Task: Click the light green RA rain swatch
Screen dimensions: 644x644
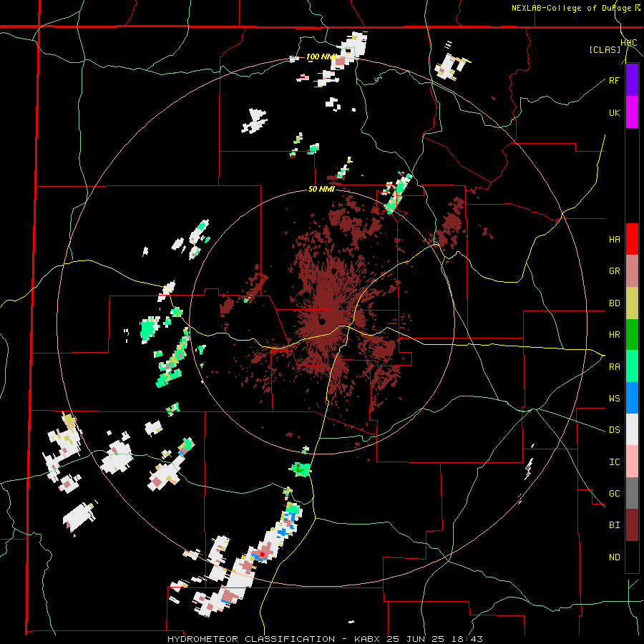Action: [x=632, y=366]
